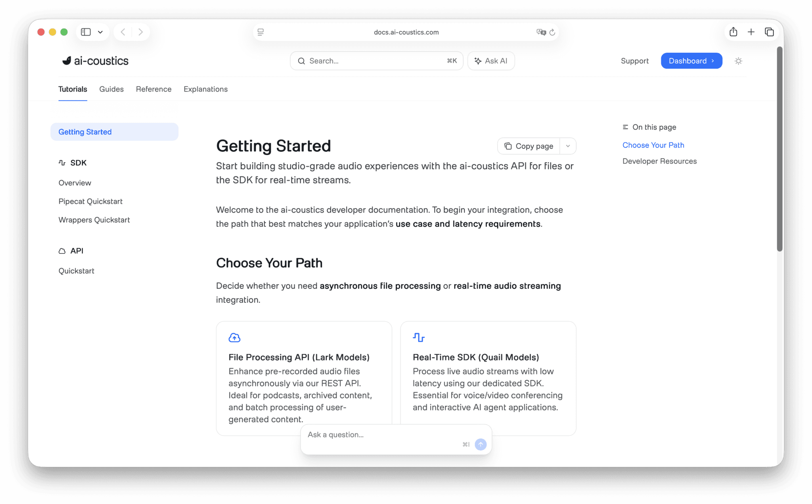Image resolution: width=812 pixels, height=504 pixels.
Task: Click Safari sidebar toggle icon
Action: [x=86, y=32]
